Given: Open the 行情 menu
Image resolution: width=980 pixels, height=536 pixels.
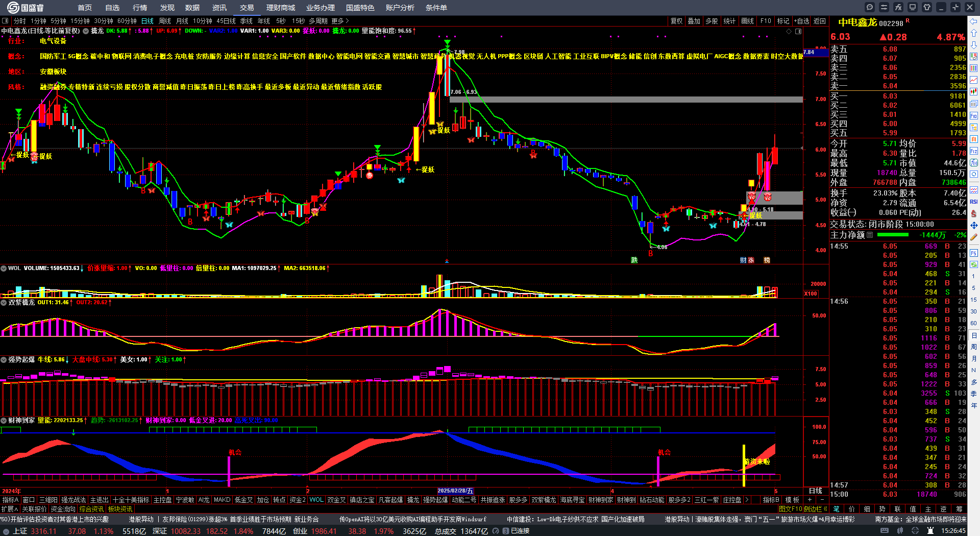Looking at the screenshot, I should [x=140, y=8].
